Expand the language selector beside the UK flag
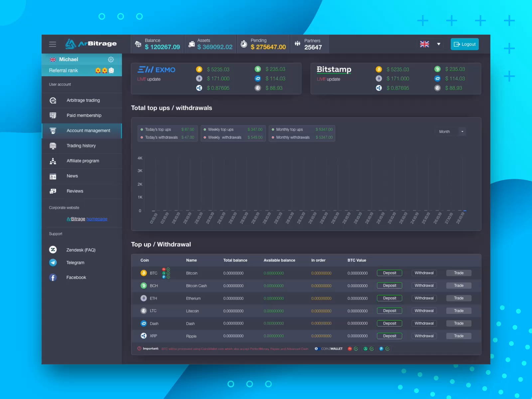The width and height of the screenshot is (532, 399). point(439,44)
